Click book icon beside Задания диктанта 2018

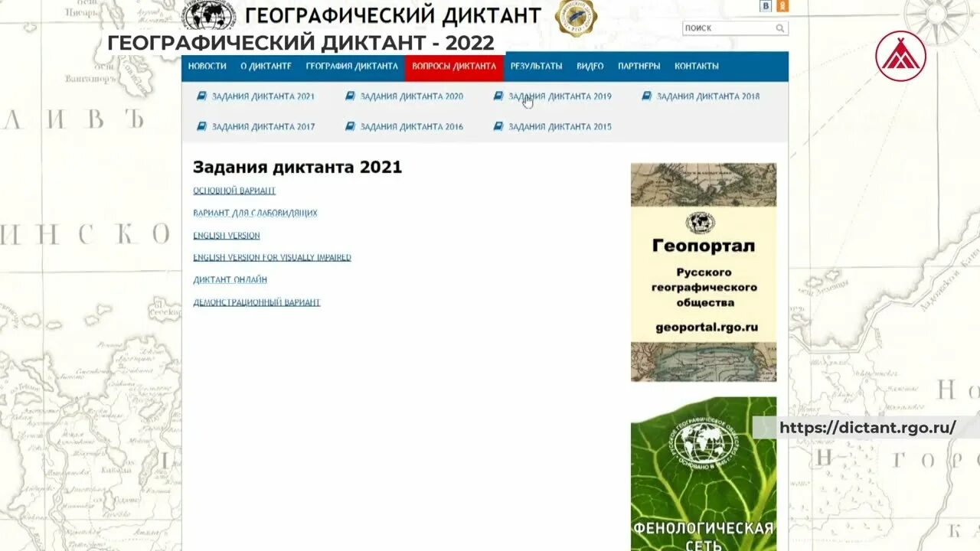click(x=647, y=96)
